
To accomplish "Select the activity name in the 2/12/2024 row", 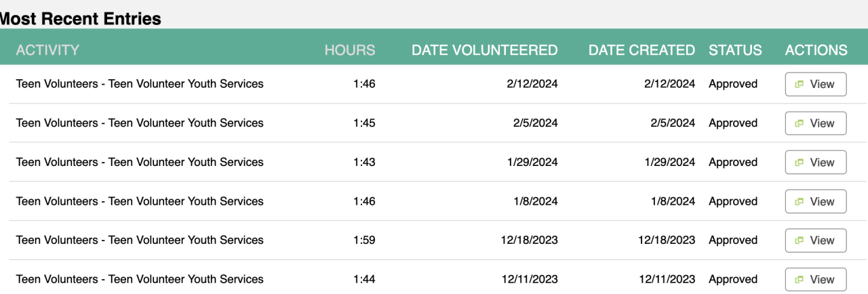I will coord(140,84).
